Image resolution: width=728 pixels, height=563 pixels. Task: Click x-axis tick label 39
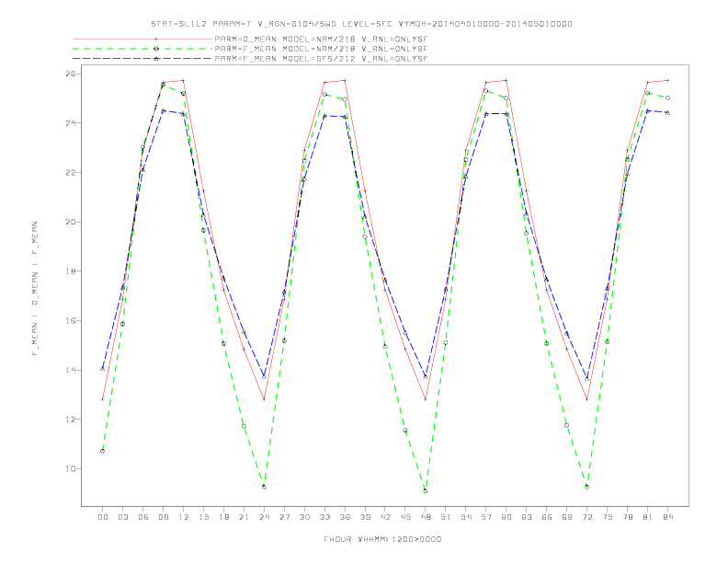pyautogui.click(x=365, y=517)
